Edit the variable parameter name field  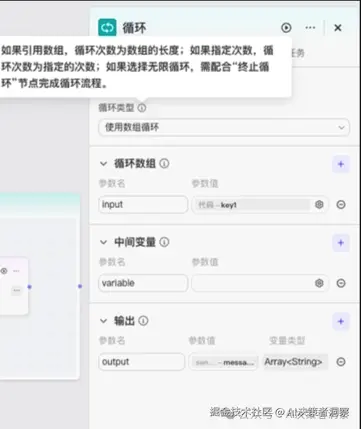(x=143, y=283)
